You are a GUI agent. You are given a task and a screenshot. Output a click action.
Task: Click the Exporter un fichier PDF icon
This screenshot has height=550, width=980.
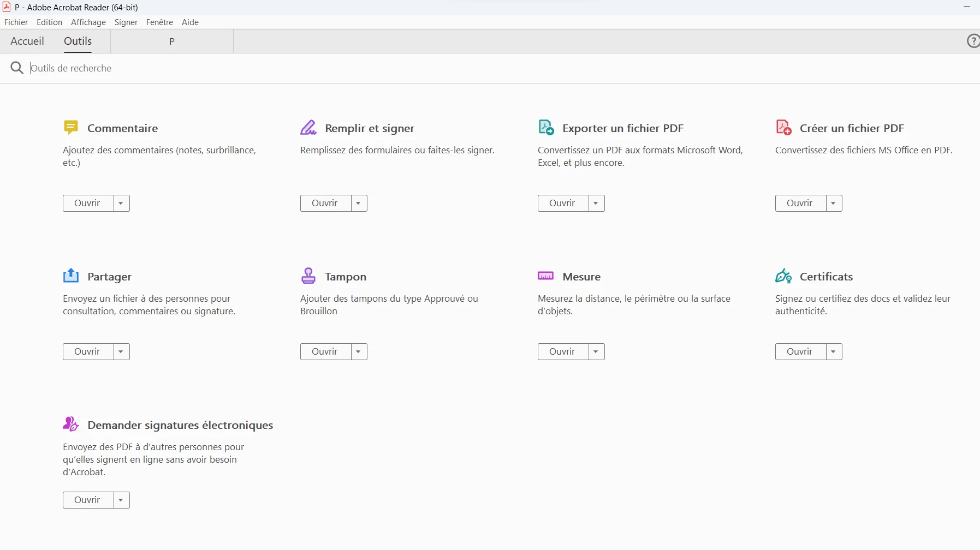[546, 128]
